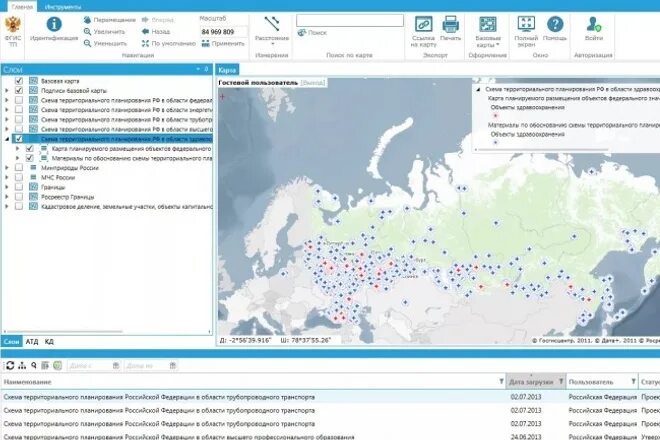Expand the Расстояние dropdown arrow
This screenshot has width=660, height=440.
pos(272,44)
